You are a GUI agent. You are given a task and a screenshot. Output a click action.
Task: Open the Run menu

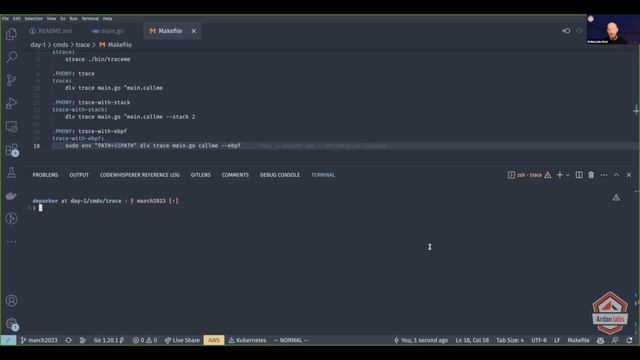pos(73,18)
